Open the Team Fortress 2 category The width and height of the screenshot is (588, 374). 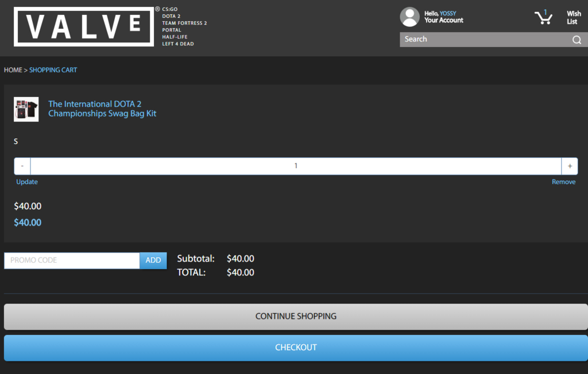tap(184, 23)
